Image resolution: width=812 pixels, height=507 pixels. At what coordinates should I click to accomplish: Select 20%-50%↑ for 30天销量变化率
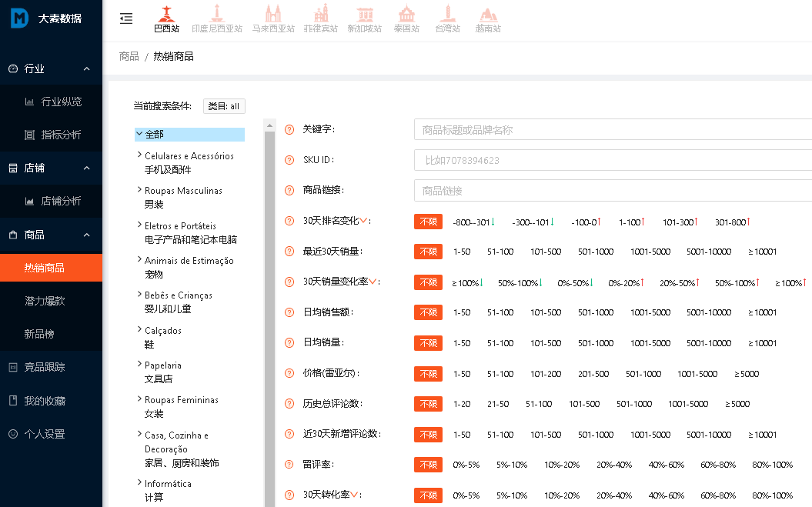tap(680, 283)
